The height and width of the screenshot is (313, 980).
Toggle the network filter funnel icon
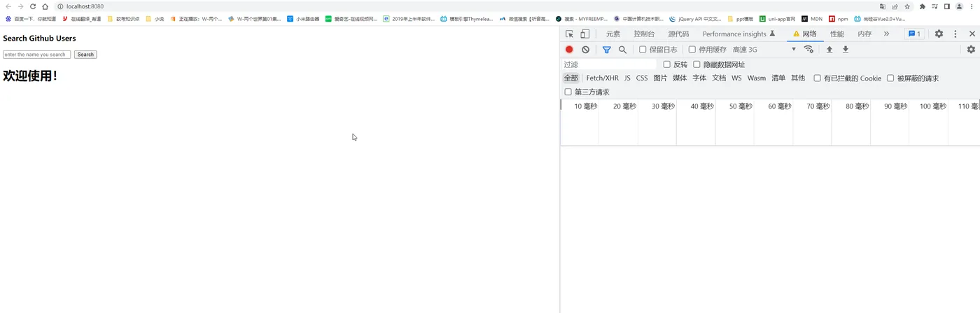point(607,50)
